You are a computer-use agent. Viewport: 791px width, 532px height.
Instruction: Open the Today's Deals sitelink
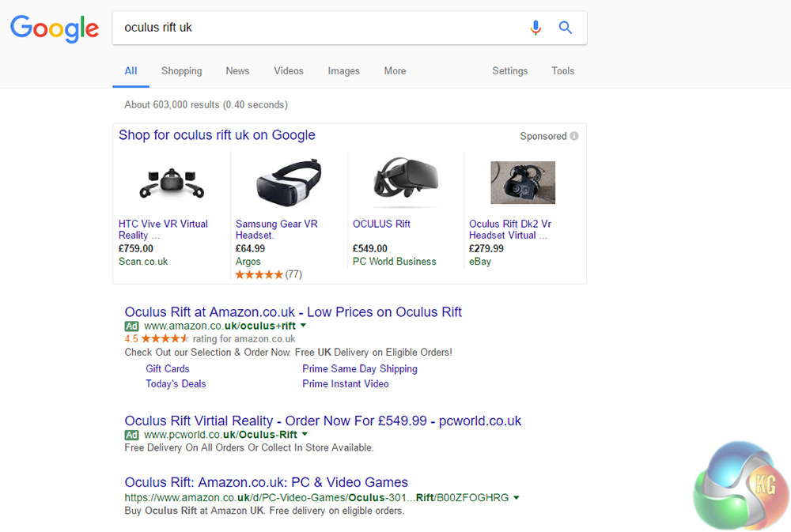click(x=176, y=383)
